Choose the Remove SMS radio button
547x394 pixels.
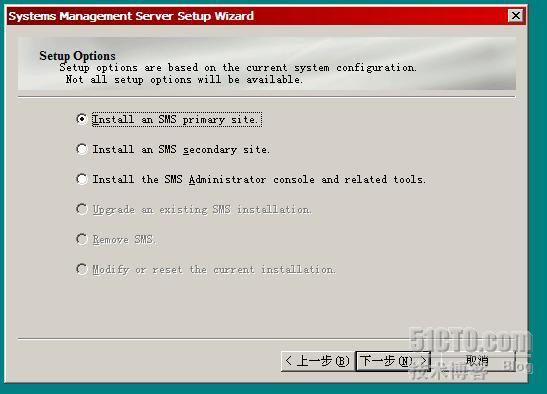point(82,239)
